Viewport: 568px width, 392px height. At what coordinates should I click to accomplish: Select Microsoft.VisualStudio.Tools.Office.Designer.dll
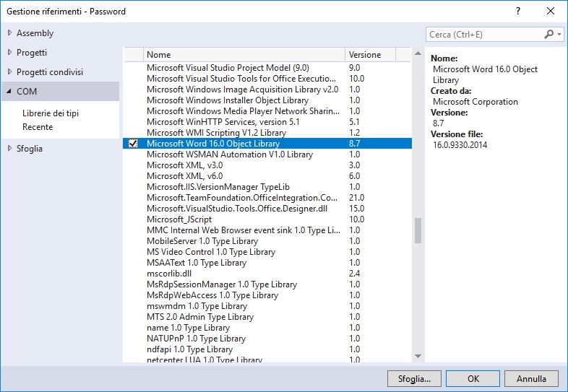pyautogui.click(x=267, y=209)
